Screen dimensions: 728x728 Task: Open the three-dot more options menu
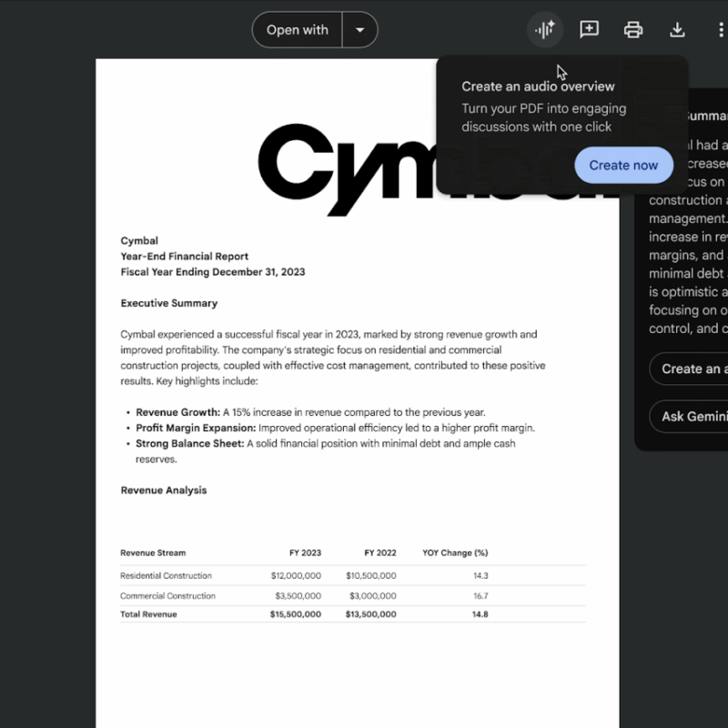[x=721, y=28]
